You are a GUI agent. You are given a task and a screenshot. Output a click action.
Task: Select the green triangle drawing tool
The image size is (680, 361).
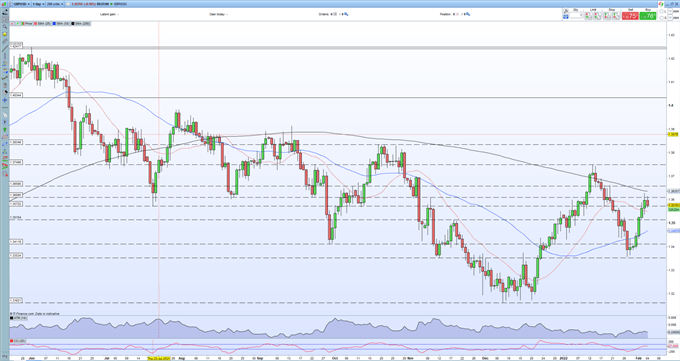point(5,151)
